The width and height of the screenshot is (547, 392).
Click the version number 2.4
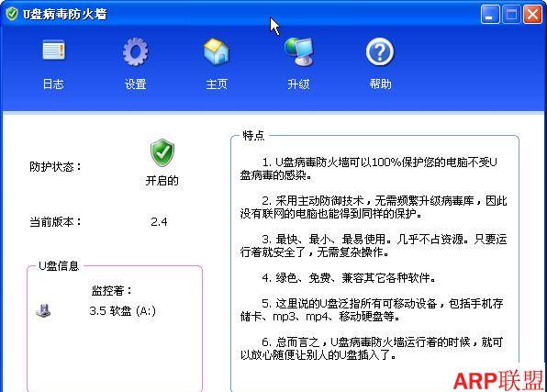(159, 221)
